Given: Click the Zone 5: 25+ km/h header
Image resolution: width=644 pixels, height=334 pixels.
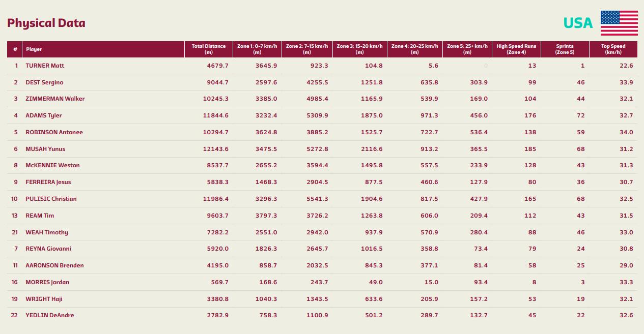Looking at the screenshot, I should click(x=467, y=49).
